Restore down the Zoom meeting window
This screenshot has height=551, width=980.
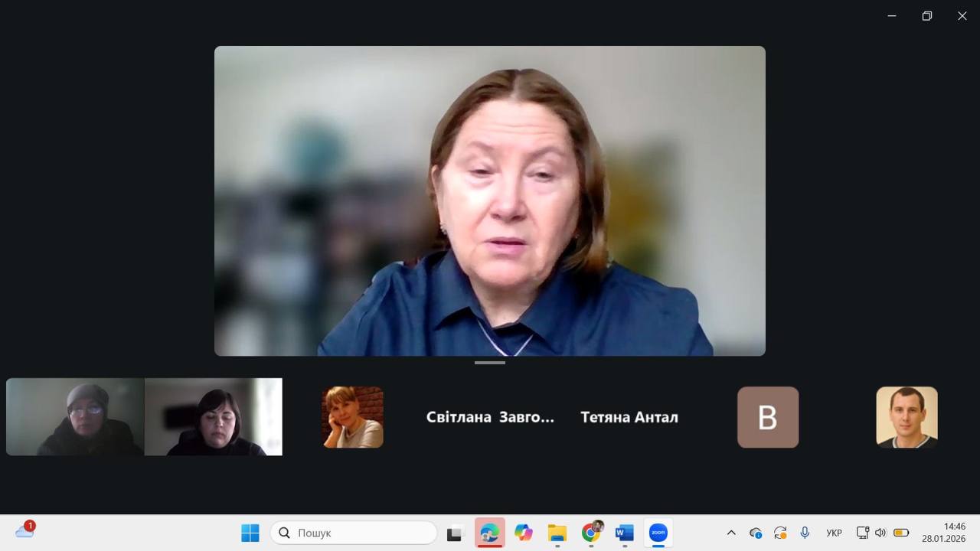(x=927, y=16)
